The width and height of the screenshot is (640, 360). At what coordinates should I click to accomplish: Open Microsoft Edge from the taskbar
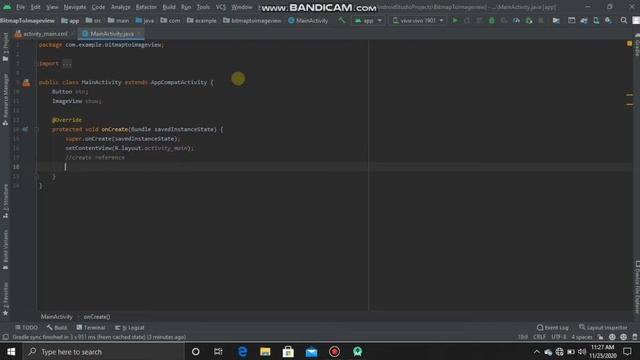pos(242,351)
